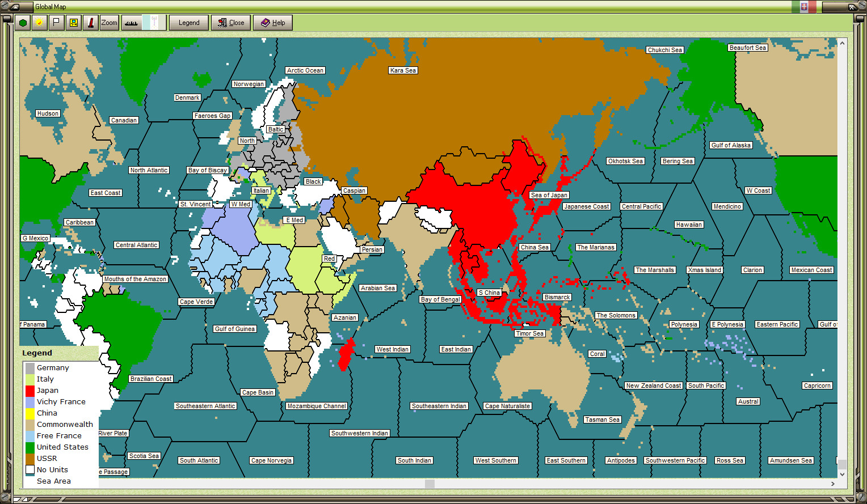Click the Chukchi Sea label
Image resolution: width=867 pixels, height=504 pixels.
click(665, 50)
